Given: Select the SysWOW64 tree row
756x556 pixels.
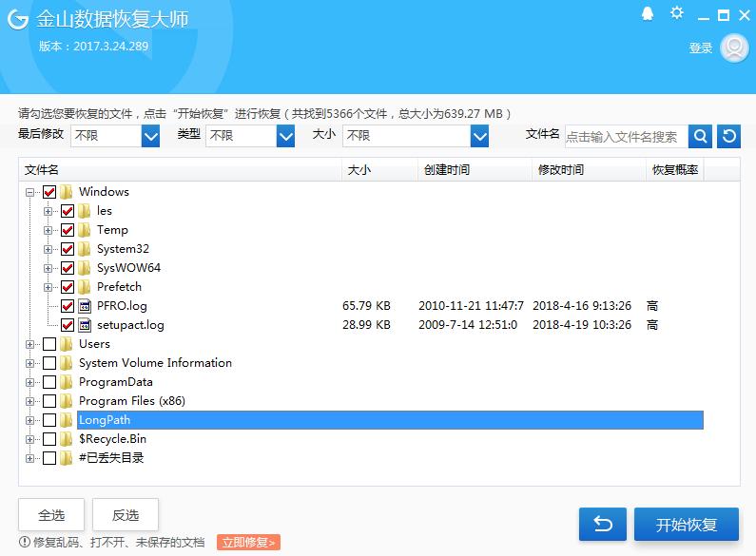Looking at the screenshot, I should click(x=128, y=268).
